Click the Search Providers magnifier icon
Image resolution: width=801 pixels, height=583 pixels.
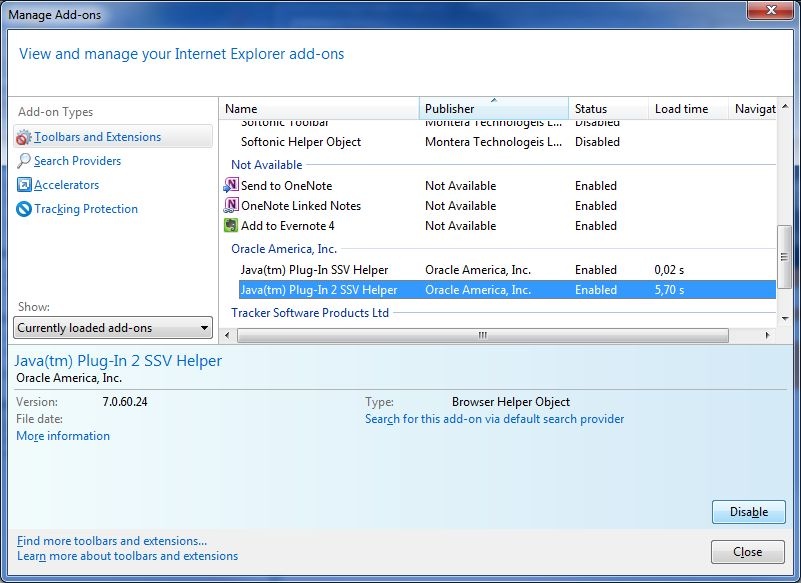click(x=23, y=161)
